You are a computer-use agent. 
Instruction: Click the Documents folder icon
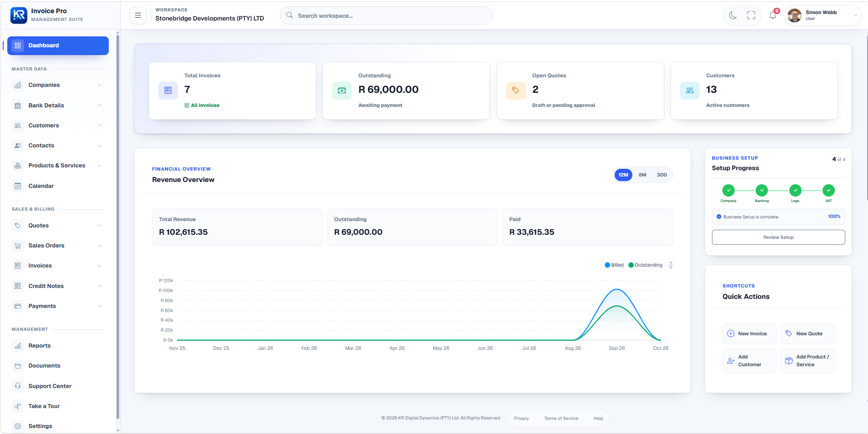click(18, 366)
